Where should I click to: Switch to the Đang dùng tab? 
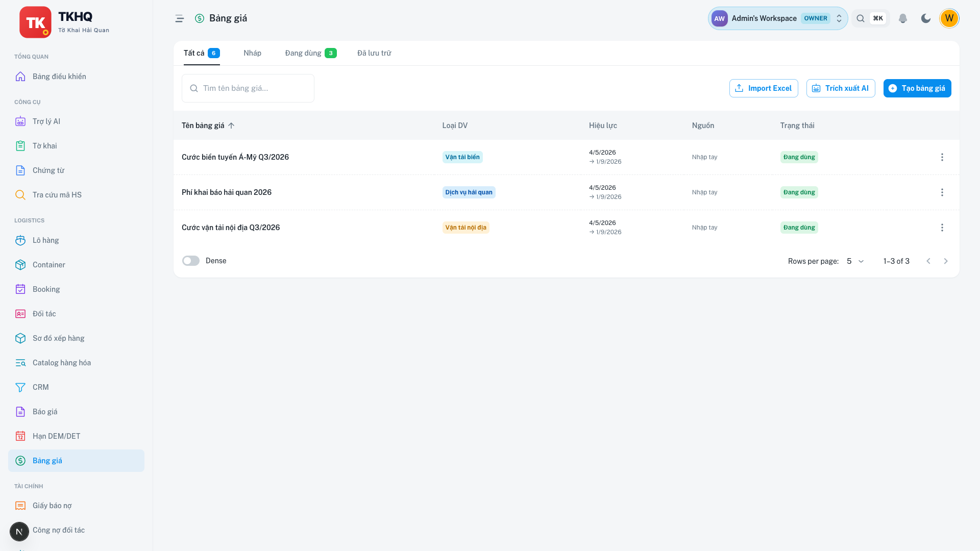pyautogui.click(x=310, y=53)
